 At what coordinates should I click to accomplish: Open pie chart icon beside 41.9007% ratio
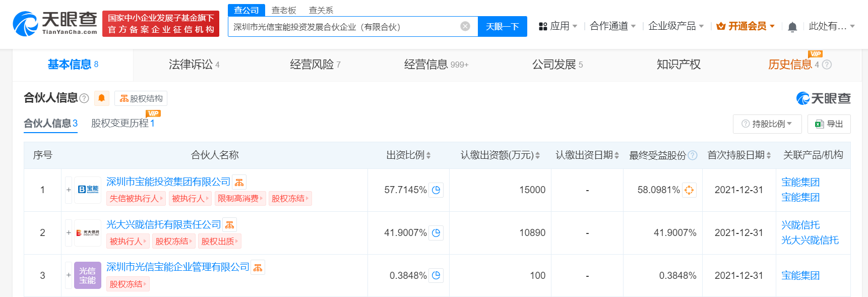[x=436, y=233]
